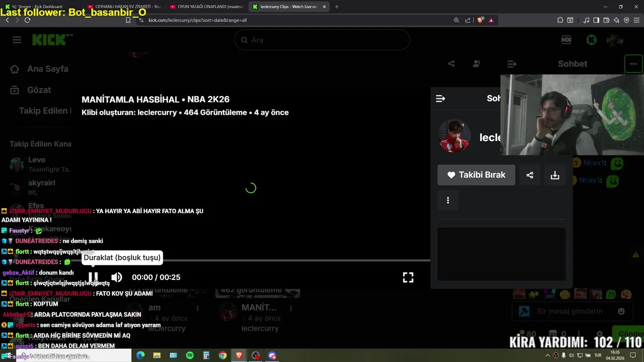Viewport: 644px width, 362px height.
Task: Click the user moderation icon near Sohbet
Action: [476, 64]
